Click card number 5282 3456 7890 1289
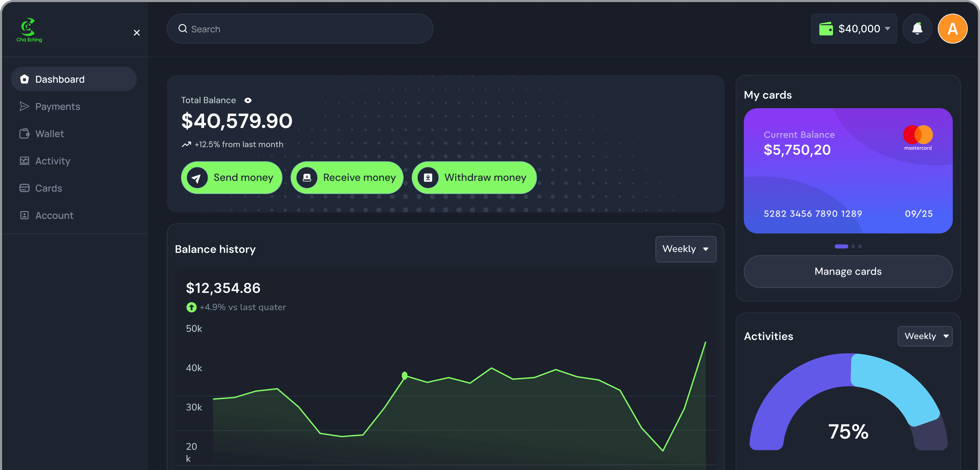This screenshot has width=980, height=470. (x=813, y=214)
